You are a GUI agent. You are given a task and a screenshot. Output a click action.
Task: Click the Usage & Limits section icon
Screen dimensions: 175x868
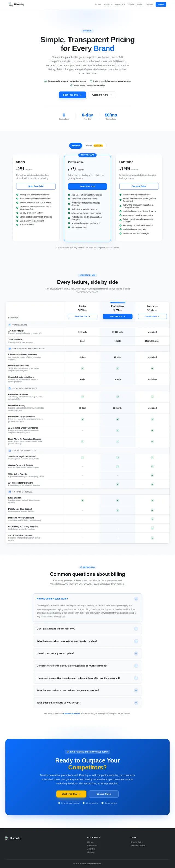(10, 325)
